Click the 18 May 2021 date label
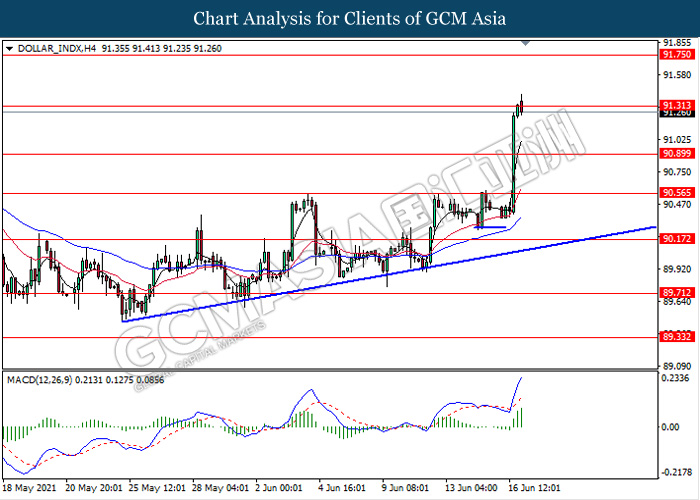 (x=32, y=488)
